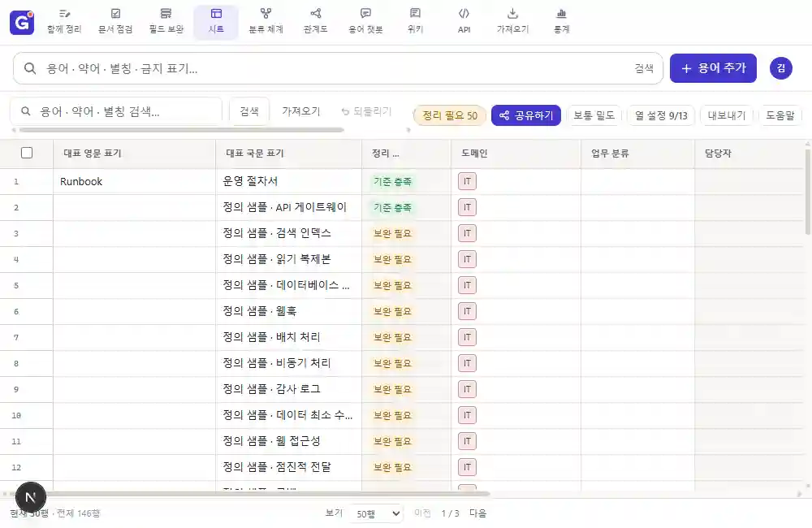Image resolution: width=812 pixels, height=528 pixels.
Task: Select 정의 샘플 · 웹훅 cell
Action: click(x=288, y=311)
